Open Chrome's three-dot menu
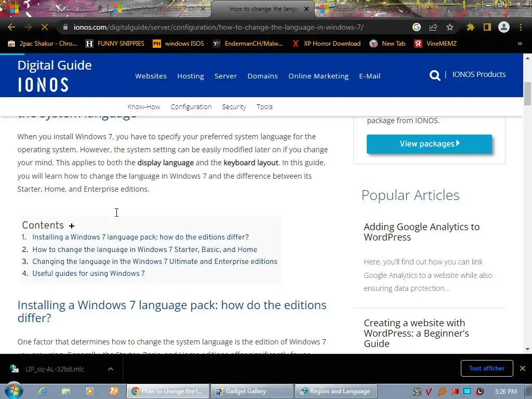This screenshot has height=399, width=532. (521, 27)
